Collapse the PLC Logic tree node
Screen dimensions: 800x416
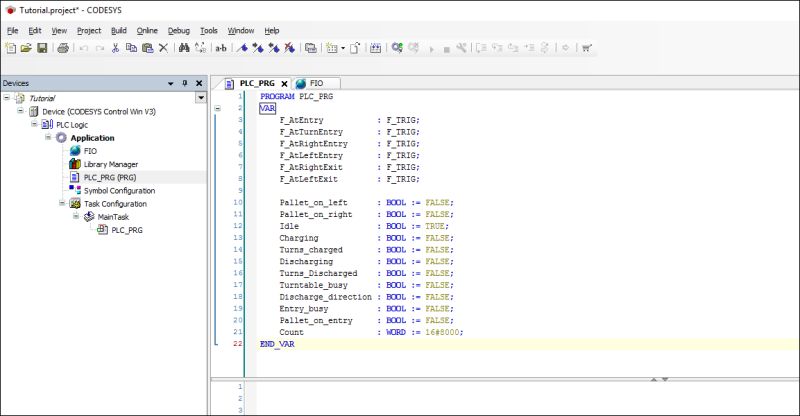[x=34, y=124]
